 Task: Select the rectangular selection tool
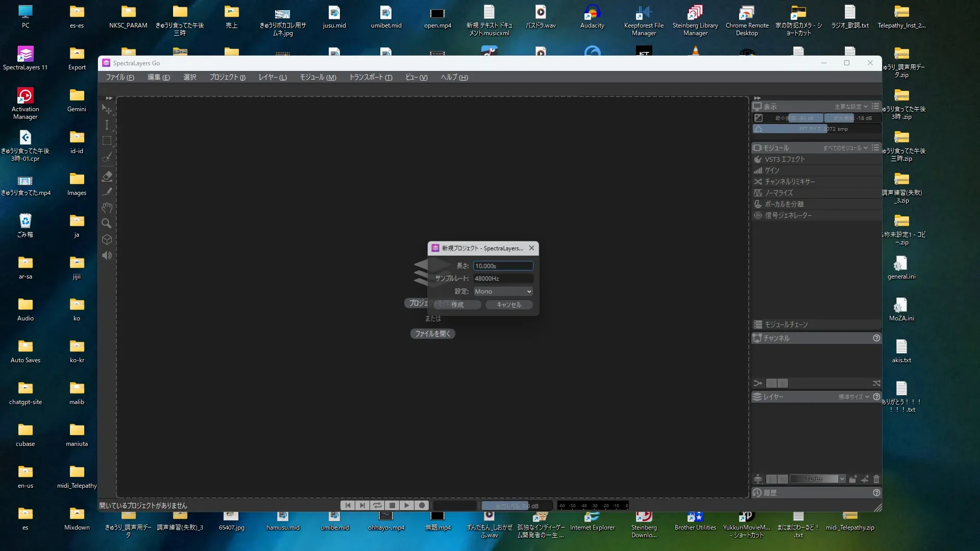[107, 141]
